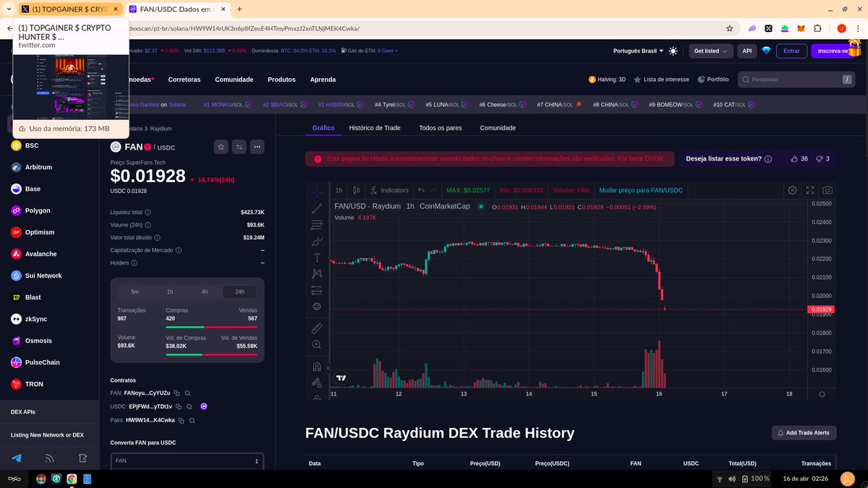Open the diamond rewards icon
The image size is (868, 488).
766,51
